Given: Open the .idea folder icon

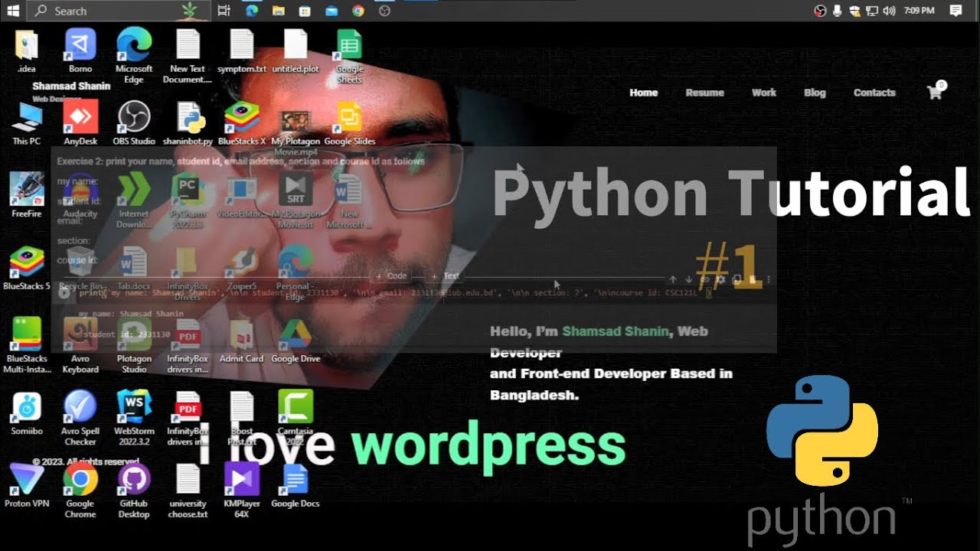Looking at the screenshot, I should click(x=27, y=51).
